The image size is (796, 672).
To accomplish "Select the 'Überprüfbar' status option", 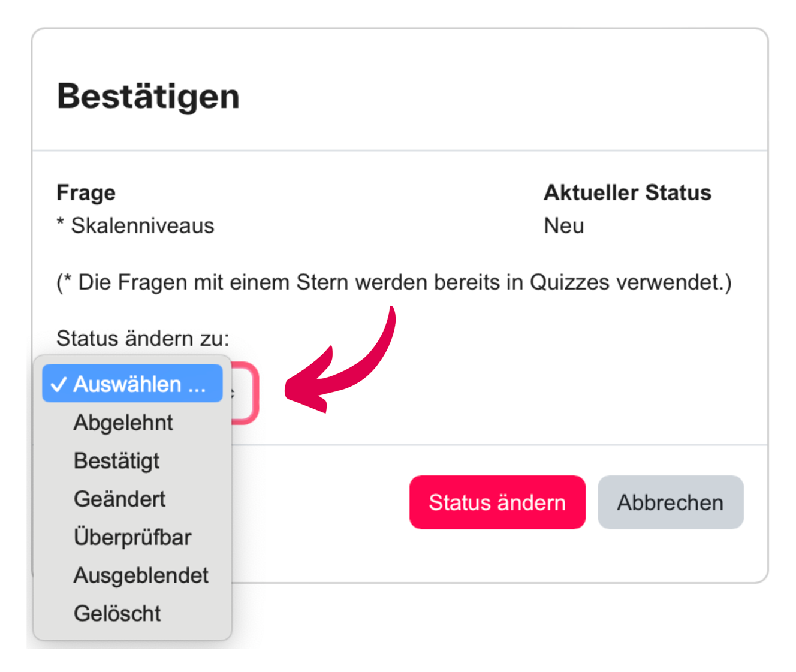I will 132,537.
